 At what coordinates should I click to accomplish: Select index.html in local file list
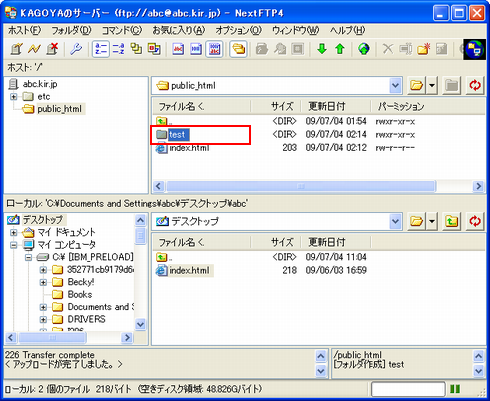[x=189, y=270]
